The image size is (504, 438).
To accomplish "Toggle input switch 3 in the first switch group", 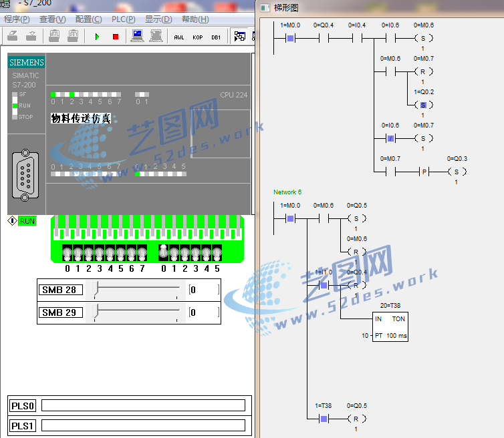I will click(100, 253).
